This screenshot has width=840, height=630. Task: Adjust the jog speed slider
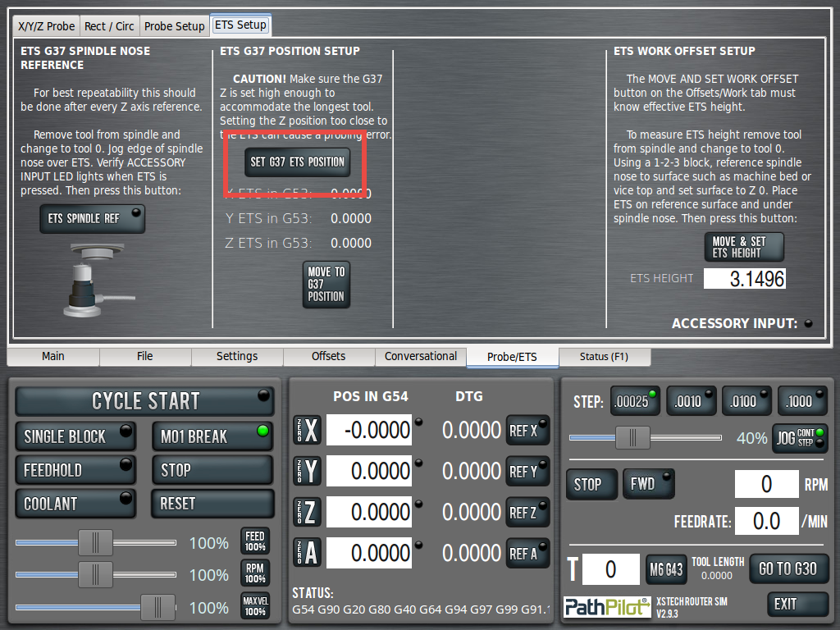point(632,438)
